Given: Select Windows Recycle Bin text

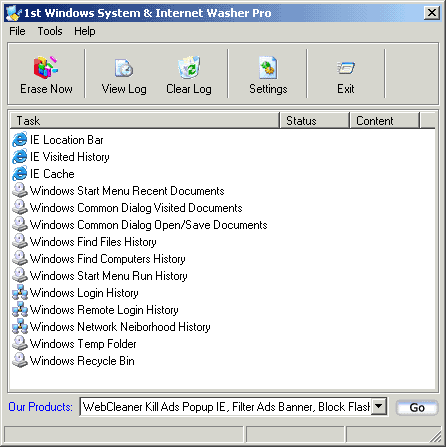Looking at the screenshot, I should pos(82,361).
